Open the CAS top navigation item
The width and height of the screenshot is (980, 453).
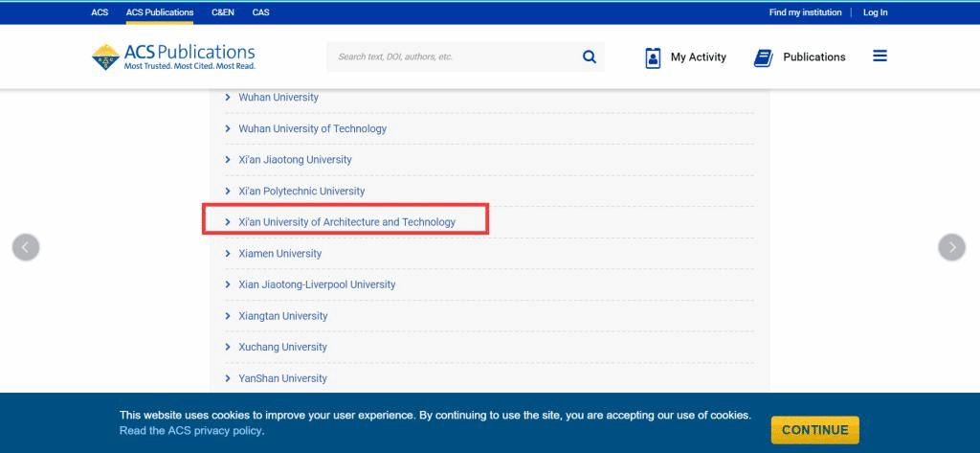[x=261, y=11]
